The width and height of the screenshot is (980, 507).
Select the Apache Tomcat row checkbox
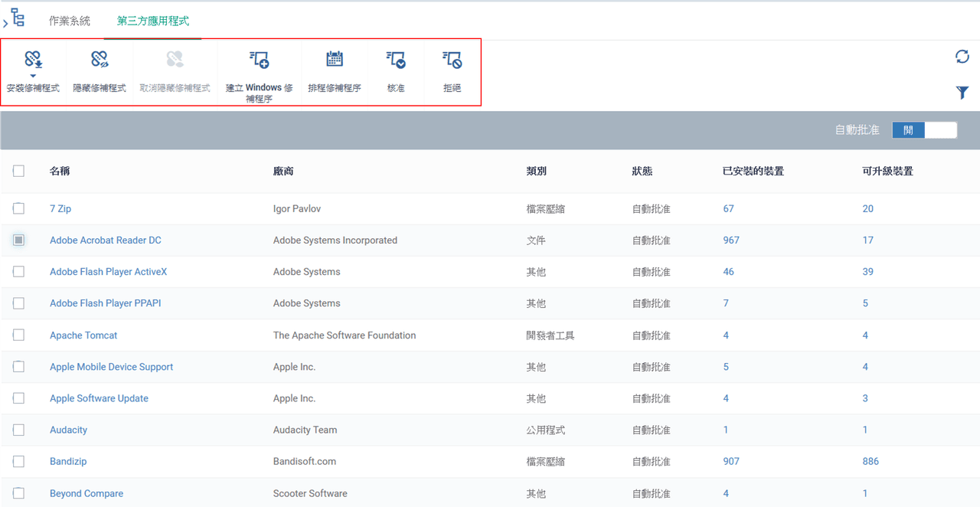pos(18,335)
